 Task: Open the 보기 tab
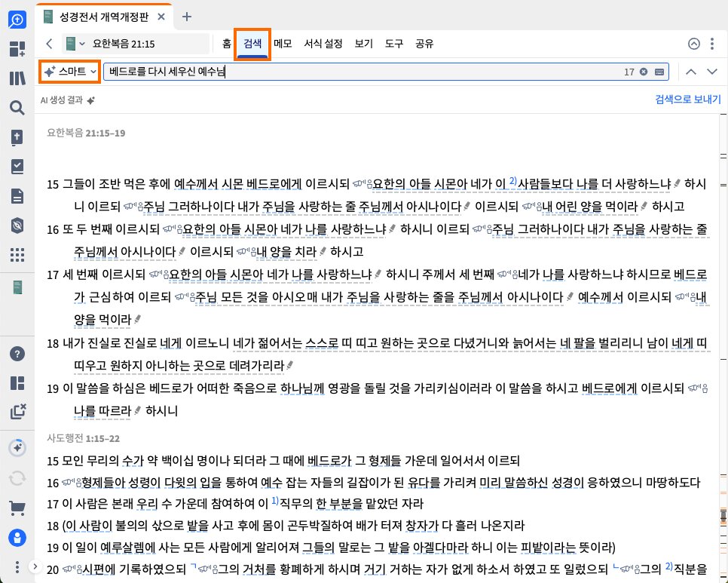(363, 44)
